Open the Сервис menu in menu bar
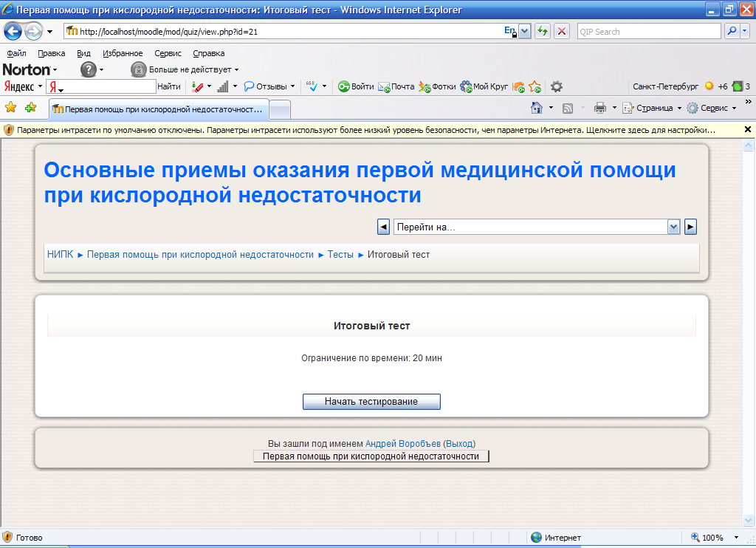756x548 pixels. 168,53
